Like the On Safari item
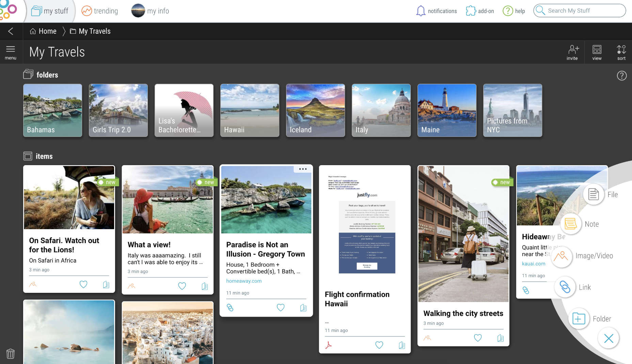This screenshot has height=364, width=632. click(83, 284)
